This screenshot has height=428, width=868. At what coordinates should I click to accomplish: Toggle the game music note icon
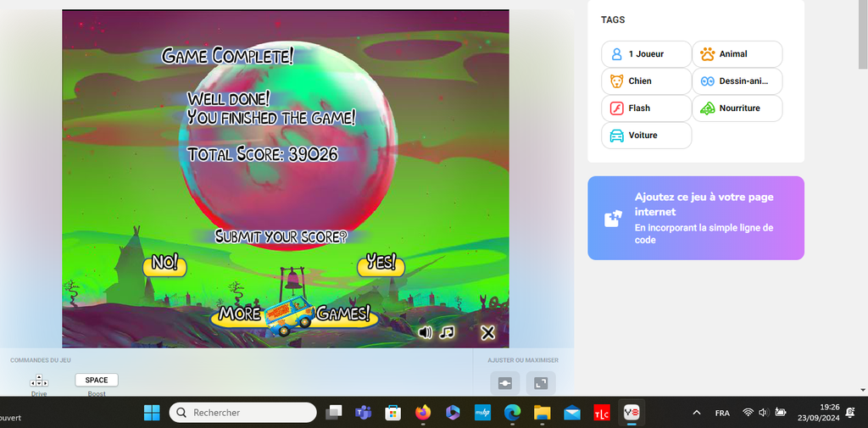click(448, 332)
